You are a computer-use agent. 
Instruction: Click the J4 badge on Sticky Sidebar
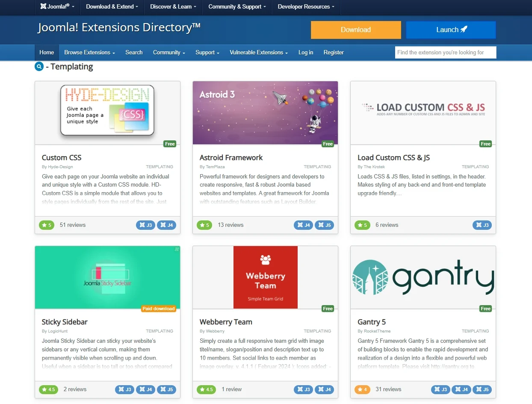(145, 389)
